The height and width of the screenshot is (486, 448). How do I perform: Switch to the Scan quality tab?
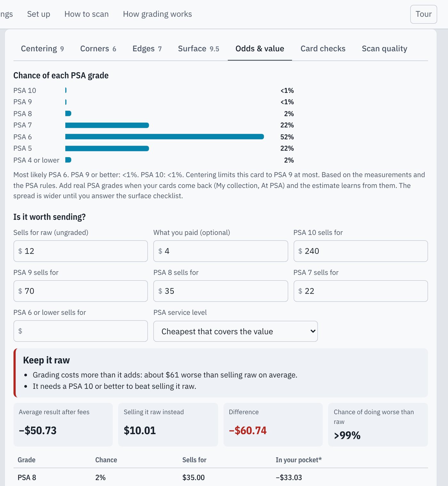coord(384,49)
